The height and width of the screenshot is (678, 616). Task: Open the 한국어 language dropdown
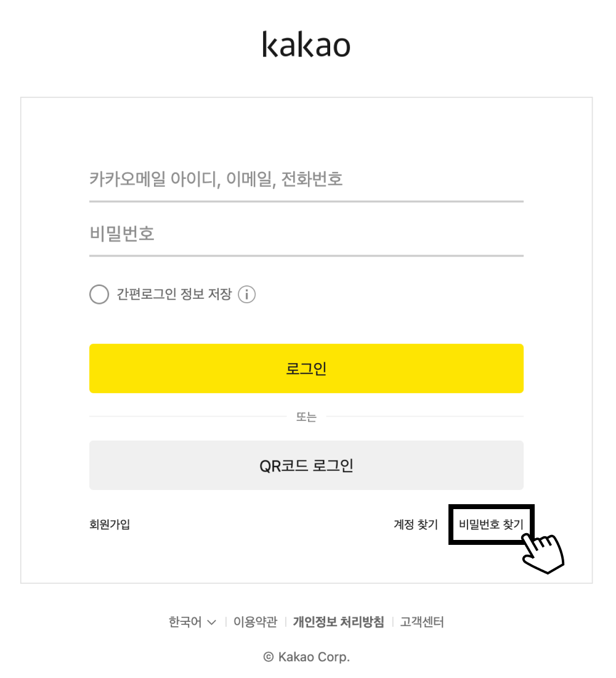pos(185,622)
